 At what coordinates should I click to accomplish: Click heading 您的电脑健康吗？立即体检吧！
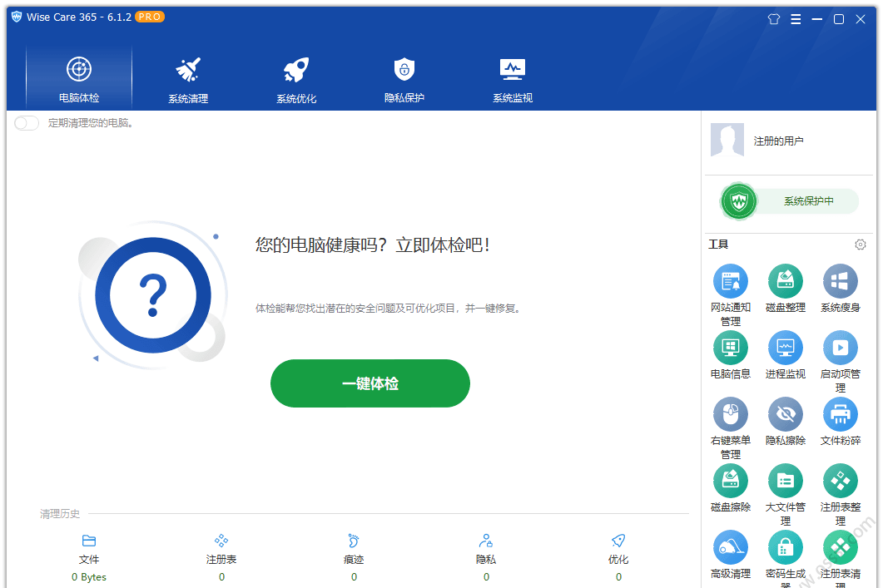coord(372,245)
